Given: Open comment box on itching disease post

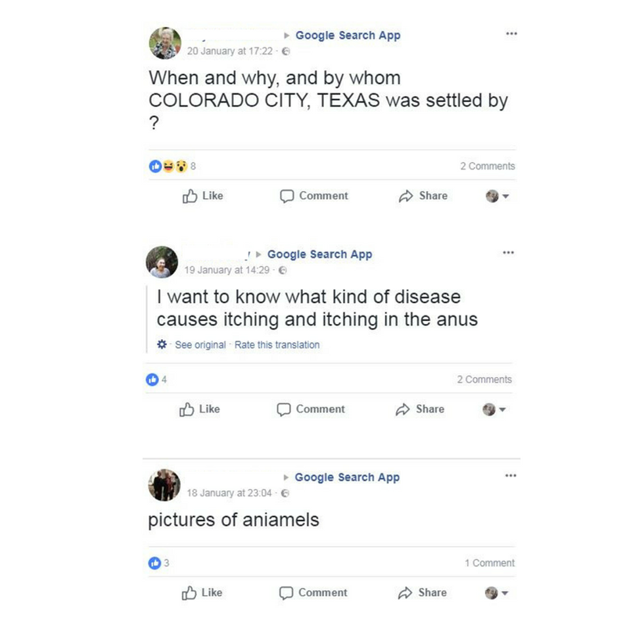Looking at the screenshot, I should pyautogui.click(x=311, y=409).
